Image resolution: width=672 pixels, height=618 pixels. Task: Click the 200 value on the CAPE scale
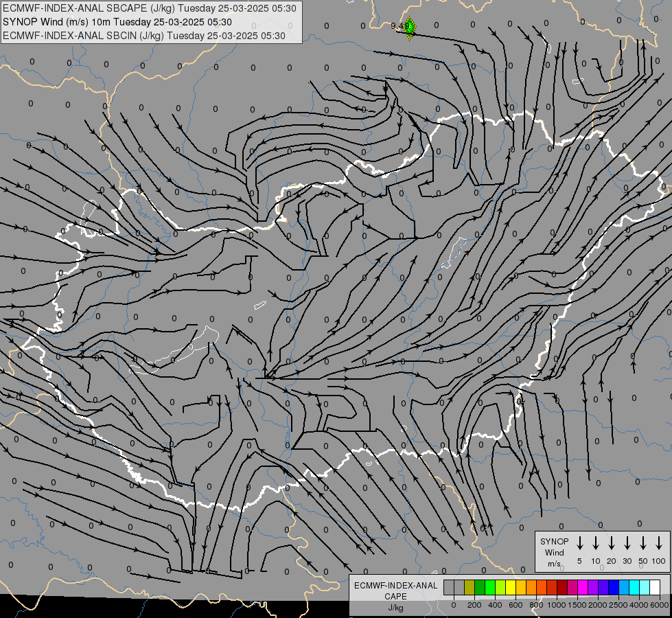(474, 605)
